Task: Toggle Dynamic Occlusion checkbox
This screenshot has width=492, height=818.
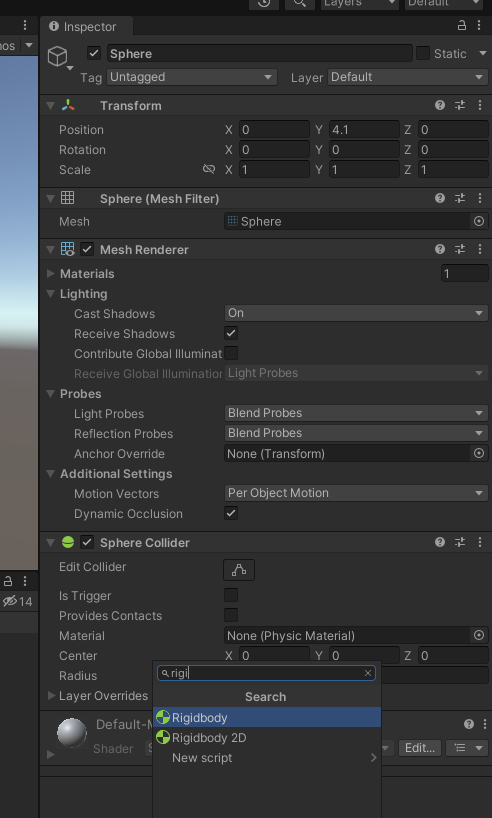Action: coord(231,513)
